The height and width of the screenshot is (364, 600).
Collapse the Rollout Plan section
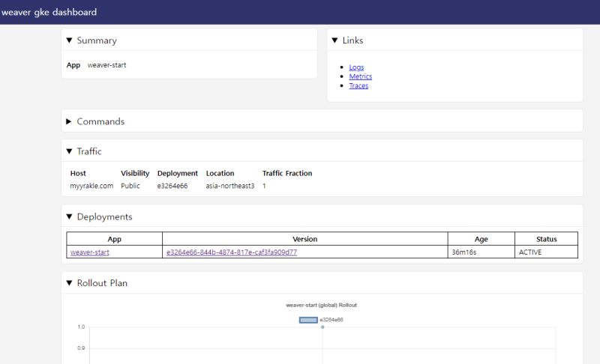click(x=70, y=283)
